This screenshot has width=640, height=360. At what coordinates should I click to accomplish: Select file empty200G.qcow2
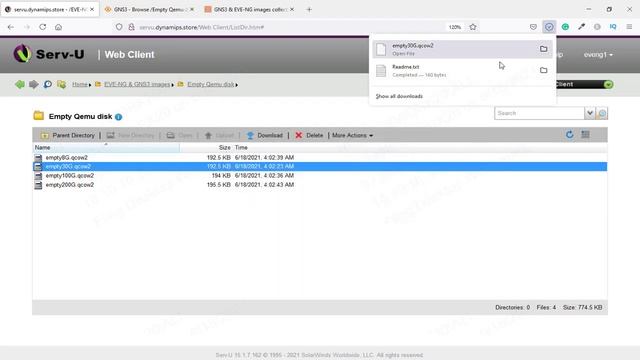pyautogui.click(x=70, y=185)
